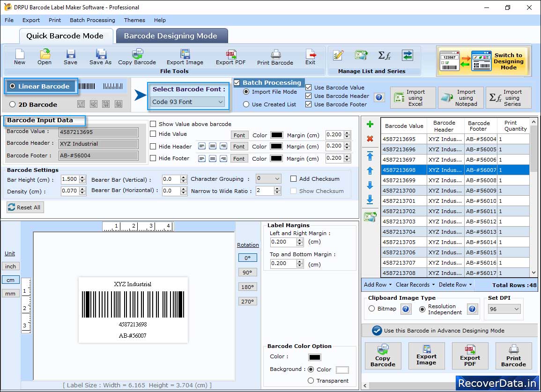541x392 pixels.
Task: Expand the Delete Row dropdown menu
Action: (x=455, y=285)
